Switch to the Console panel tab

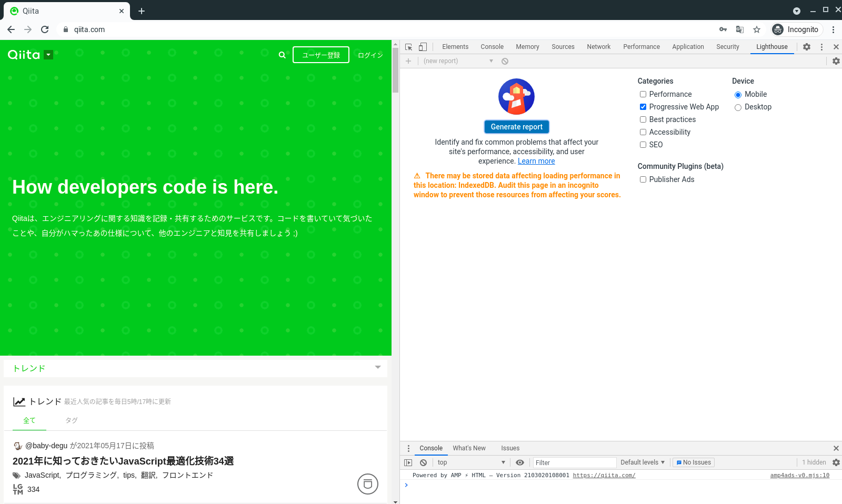[x=492, y=47]
